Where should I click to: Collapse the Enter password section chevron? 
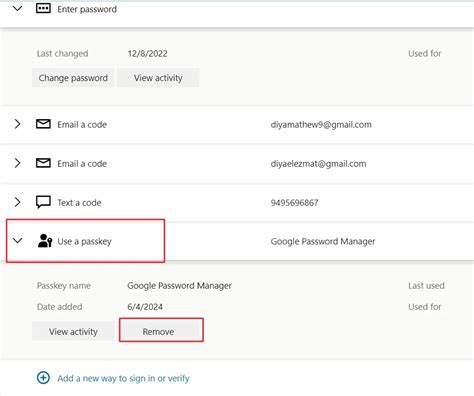[x=17, y=8]
